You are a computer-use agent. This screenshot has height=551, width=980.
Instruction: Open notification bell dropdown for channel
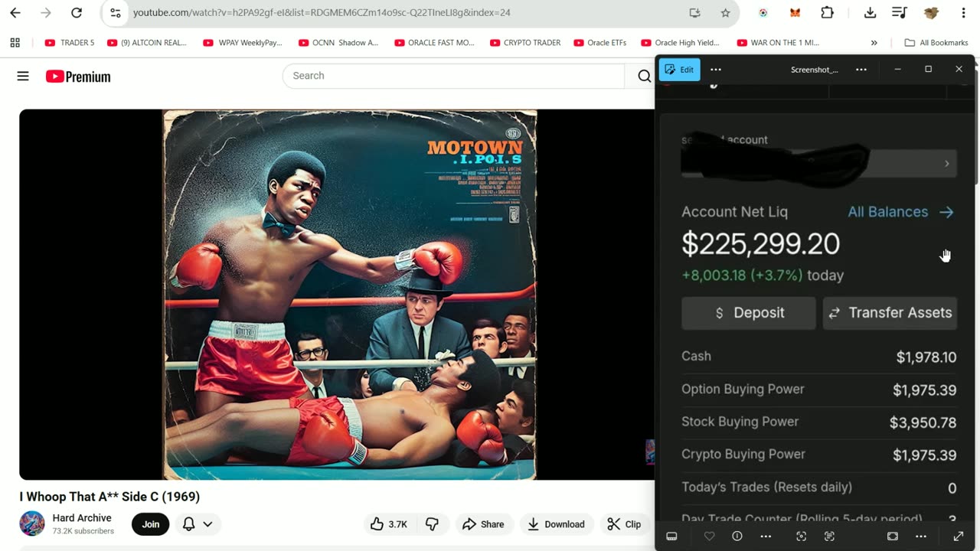coord(198,524)
